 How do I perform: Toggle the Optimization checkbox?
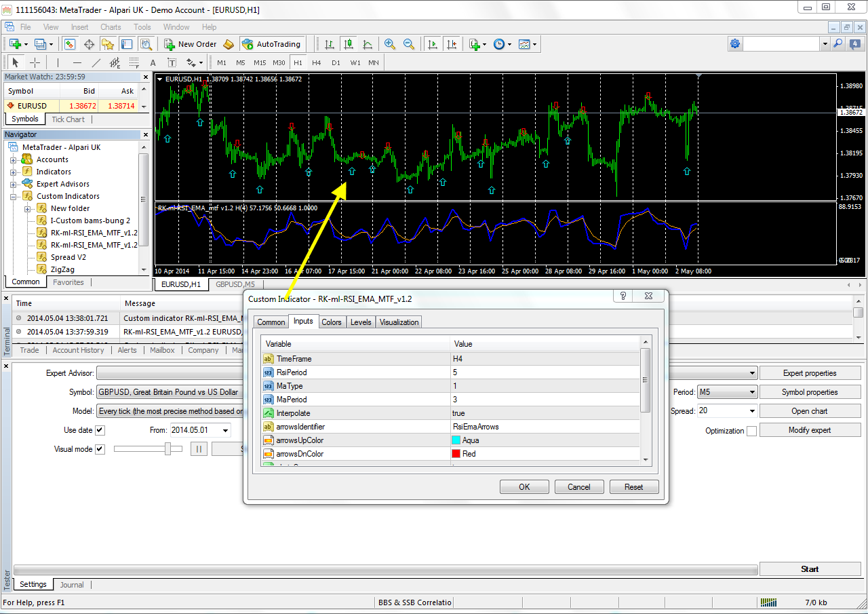point(751,431)
